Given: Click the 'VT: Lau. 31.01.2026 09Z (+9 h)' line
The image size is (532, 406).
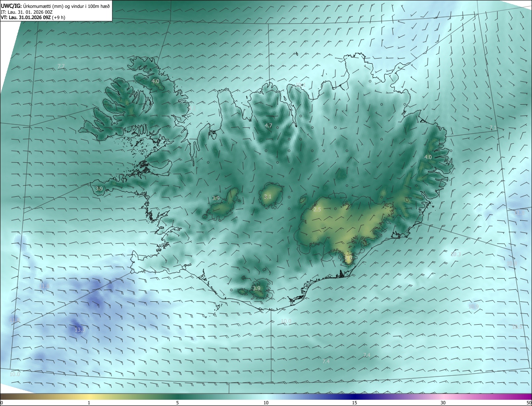Looking at the screenshot, I should point(33,17).
